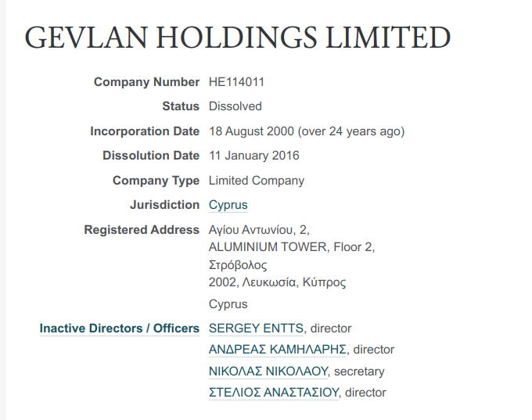Click the dissolution date 11 January 2016
Screen dimensions: 532x420
253,156
